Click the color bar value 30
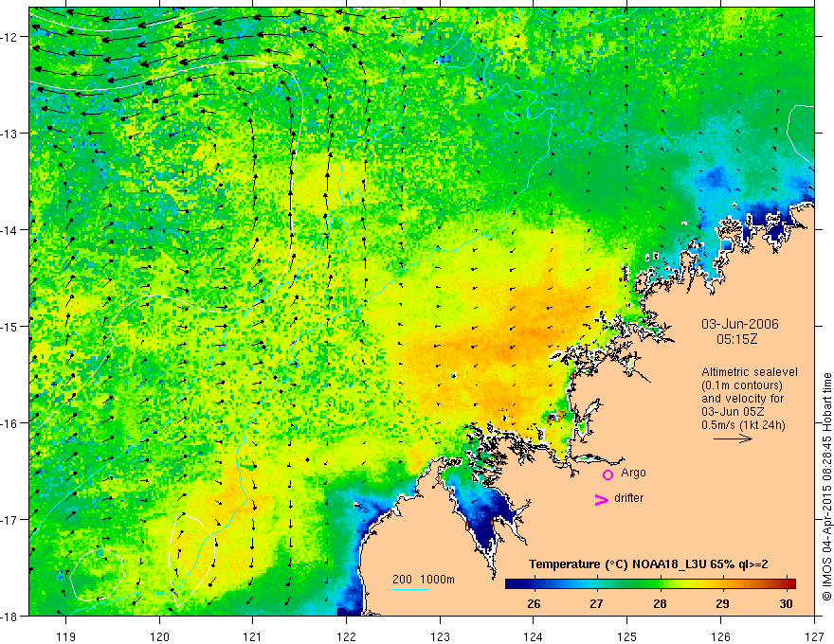The height and width of the screenshot is (644, 834). [x=786, y=603]
